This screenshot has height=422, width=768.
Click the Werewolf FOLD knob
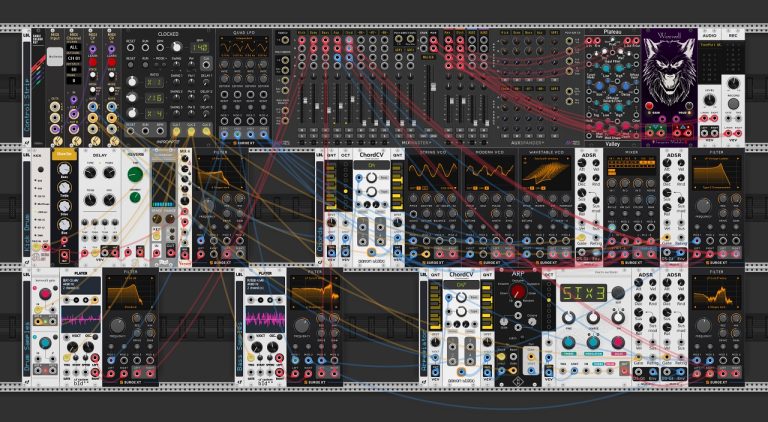pos(688,105)
